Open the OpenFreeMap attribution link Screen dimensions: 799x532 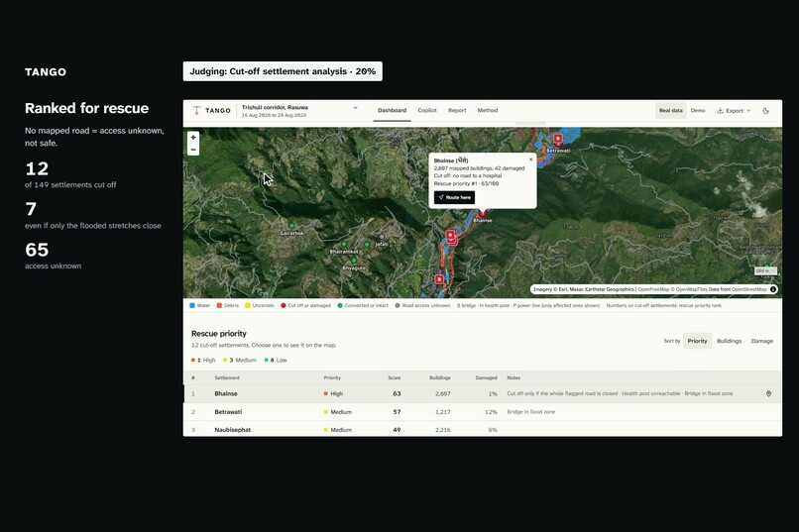(x=653, y=289)
